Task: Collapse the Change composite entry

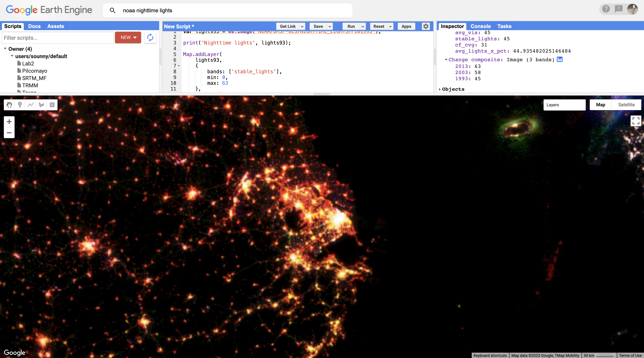Action: (446, 59)
